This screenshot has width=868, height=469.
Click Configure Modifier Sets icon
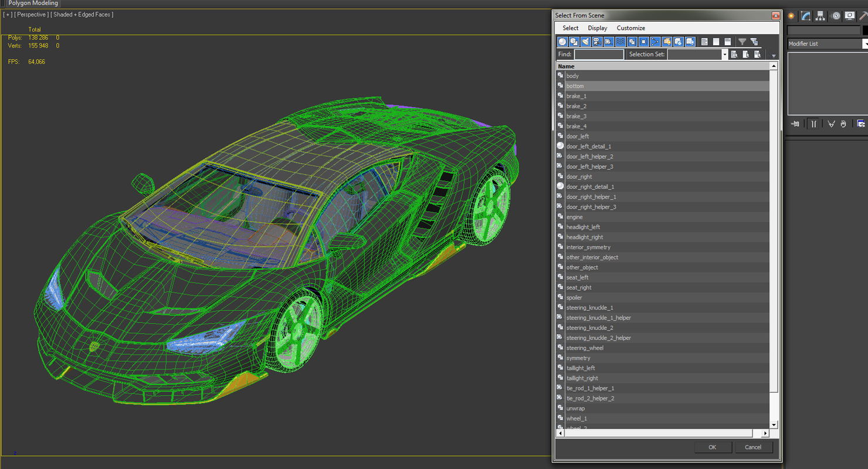861,124
